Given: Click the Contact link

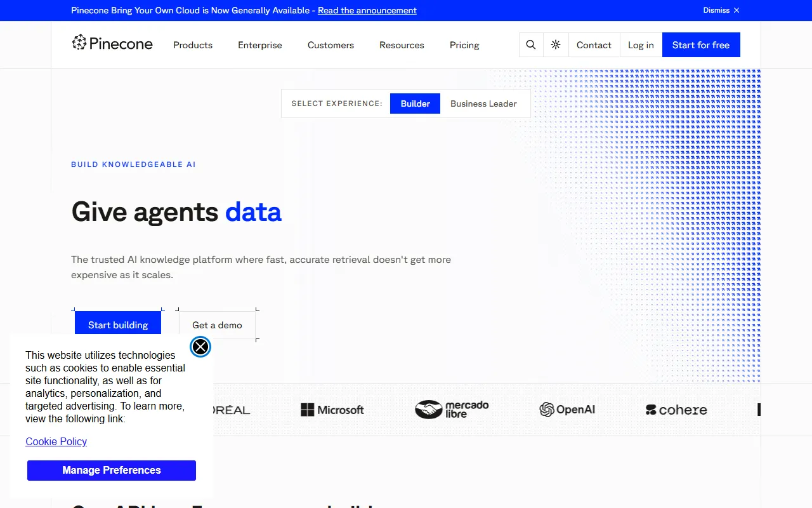Looking at the screenshot, I should 594,45.
